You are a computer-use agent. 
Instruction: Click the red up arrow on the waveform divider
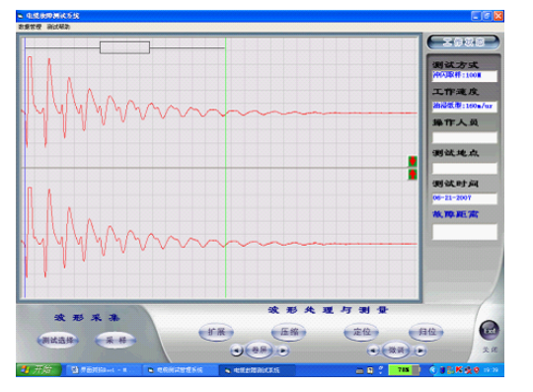click(x=413, y=175)
